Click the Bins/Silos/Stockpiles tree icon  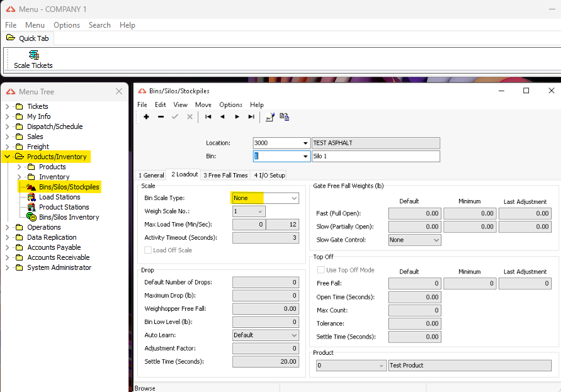click(31, 187)
